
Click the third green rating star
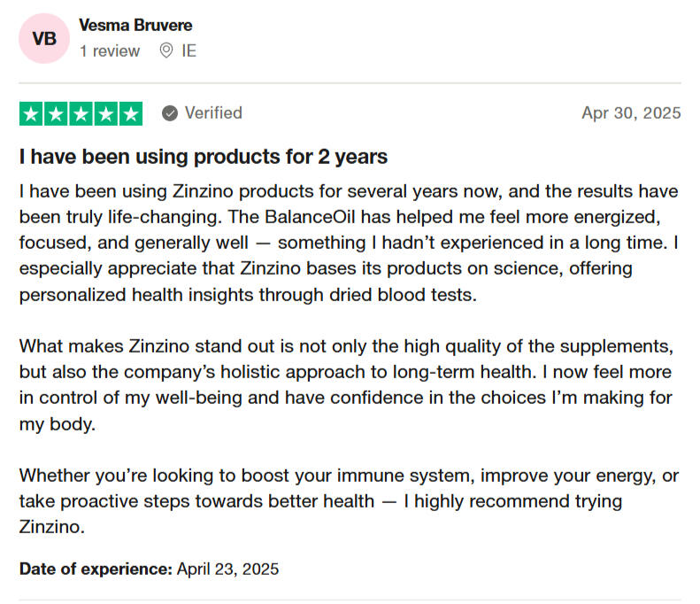[81, 113]
